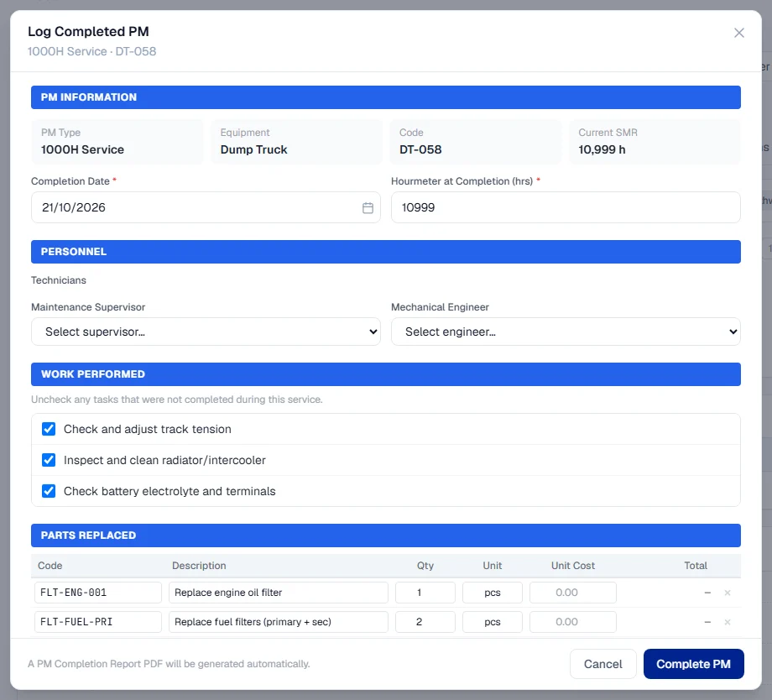Uncheck 'Inspect and clean radiator/intercooler'
Image resolution: width=772 pixels, height=700 pixels.
click(x=49, y=460)
